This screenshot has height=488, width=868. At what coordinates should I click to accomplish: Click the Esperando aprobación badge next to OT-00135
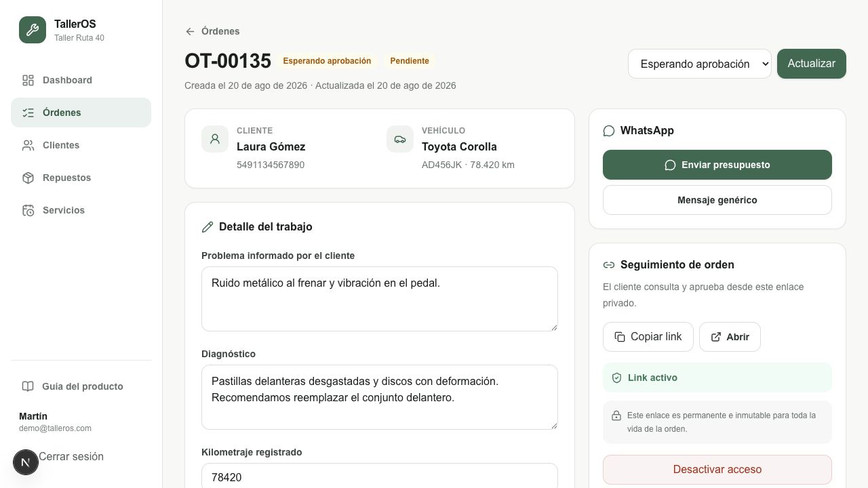(x=327, y=61)
